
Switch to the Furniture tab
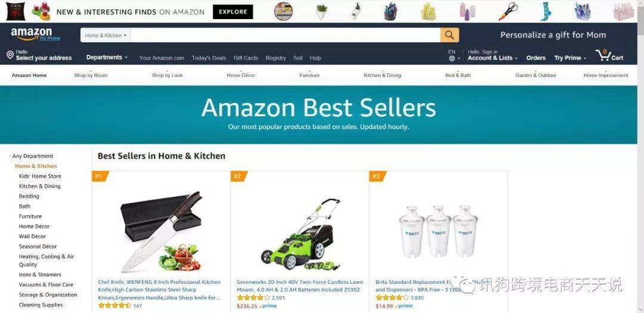pos(309,75)
